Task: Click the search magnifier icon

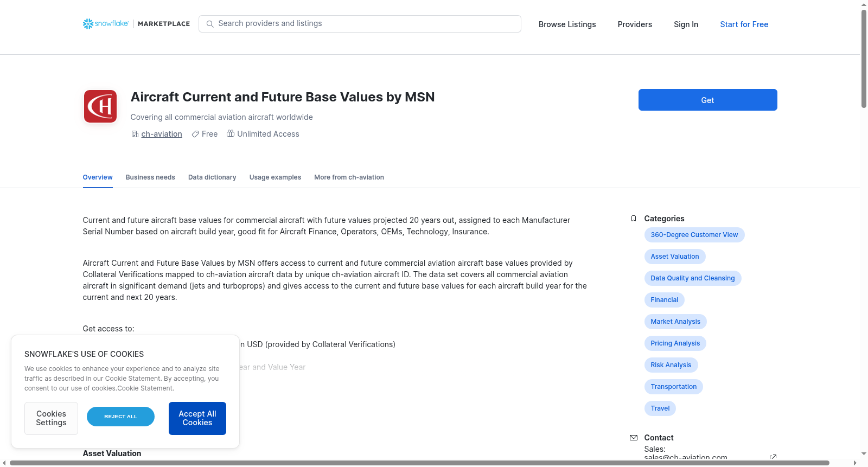Action: pos(210,24)
